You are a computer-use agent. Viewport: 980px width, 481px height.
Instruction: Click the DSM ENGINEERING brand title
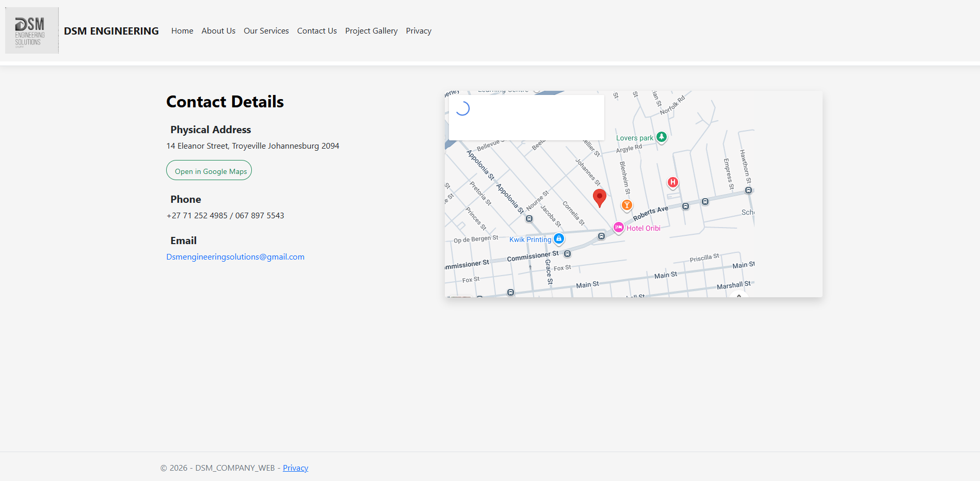(x=111, y=31)
